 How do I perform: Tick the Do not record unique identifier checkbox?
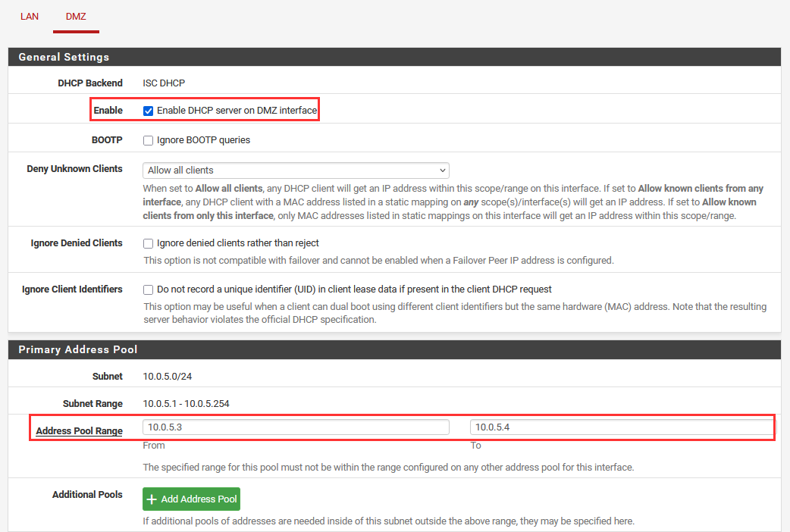pos(149,289)
